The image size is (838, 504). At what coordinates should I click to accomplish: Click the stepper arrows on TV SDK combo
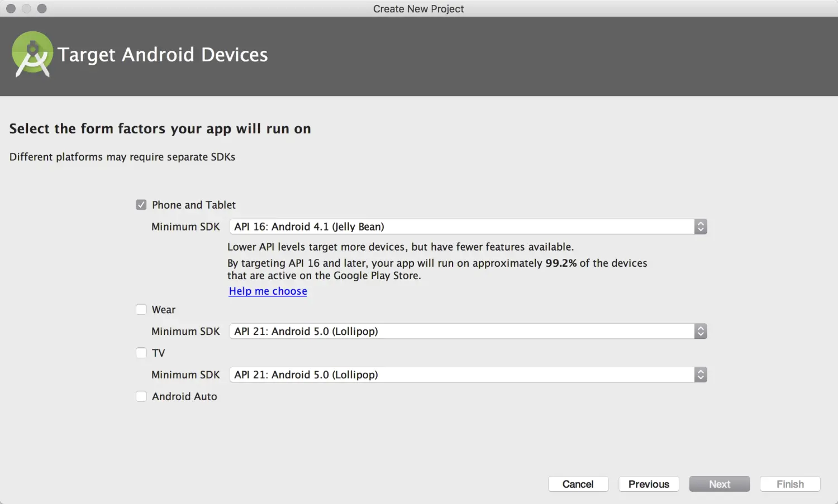pyautogui.click(x=701, y=375)
